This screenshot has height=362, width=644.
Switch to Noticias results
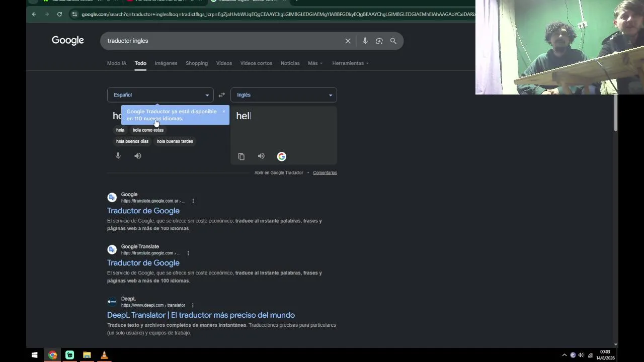pos(290,63)
